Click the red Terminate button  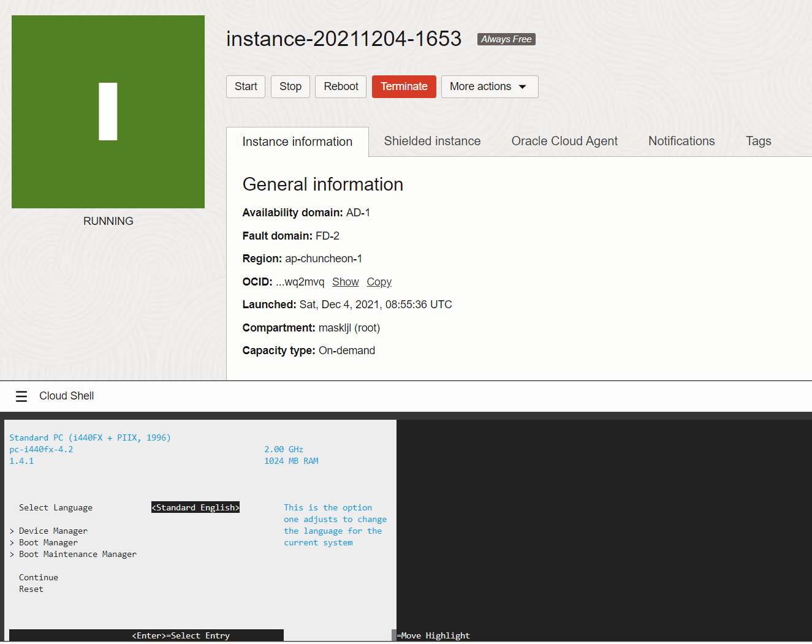(404, 86)
